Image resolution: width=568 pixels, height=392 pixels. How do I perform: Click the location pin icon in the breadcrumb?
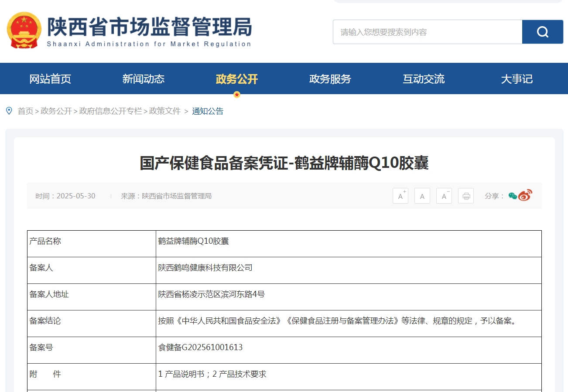click(8, 110)
